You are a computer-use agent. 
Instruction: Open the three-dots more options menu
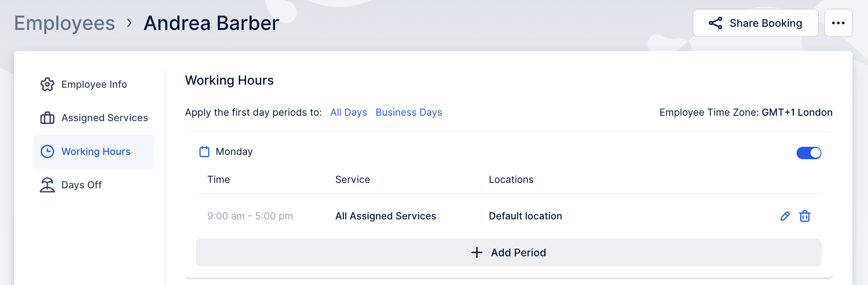(x=838, y=23)
